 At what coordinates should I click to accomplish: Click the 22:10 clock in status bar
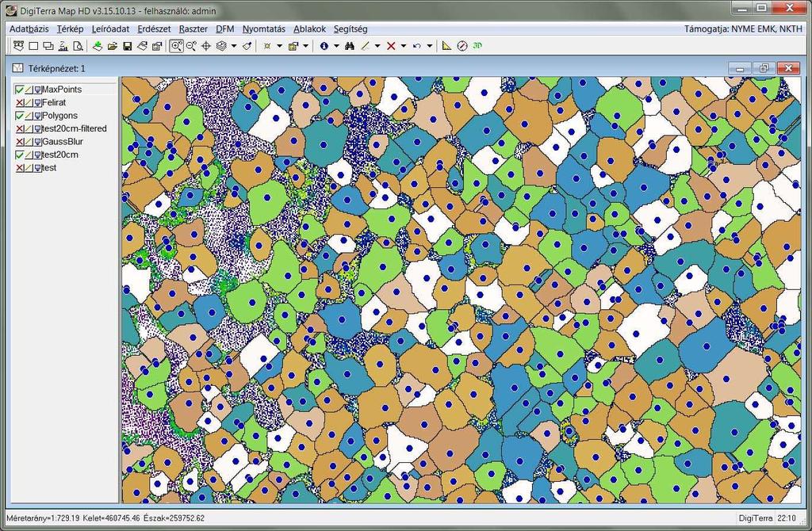tap(787, 518)
